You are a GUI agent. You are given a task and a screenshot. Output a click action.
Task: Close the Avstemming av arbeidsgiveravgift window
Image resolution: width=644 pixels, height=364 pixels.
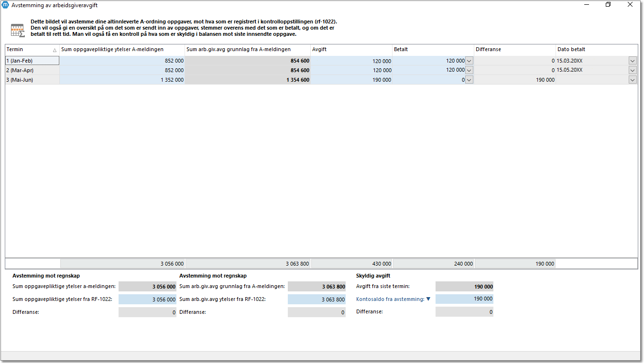tap(630, 5)
